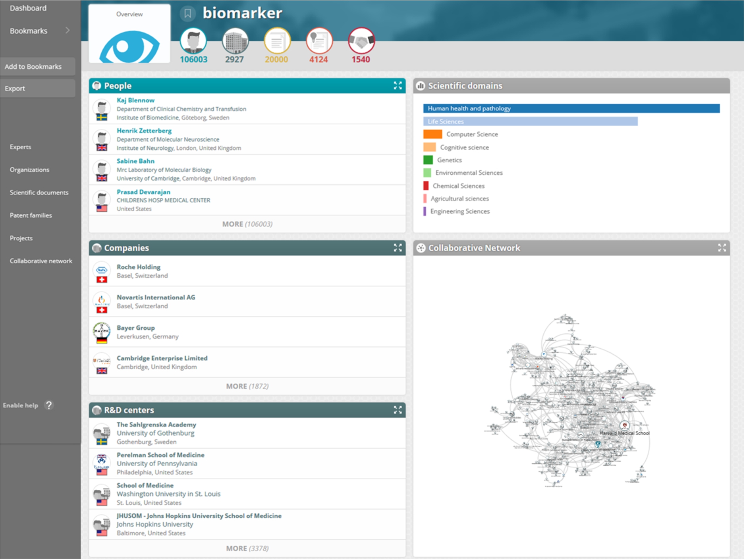Click MORE (3378) under R&D centers
The height and width of the screenshot is (560, 745).
point(247,548)
